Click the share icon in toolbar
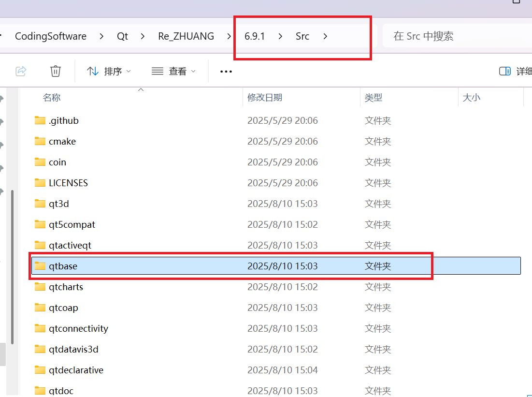 [x=21, y=71]
